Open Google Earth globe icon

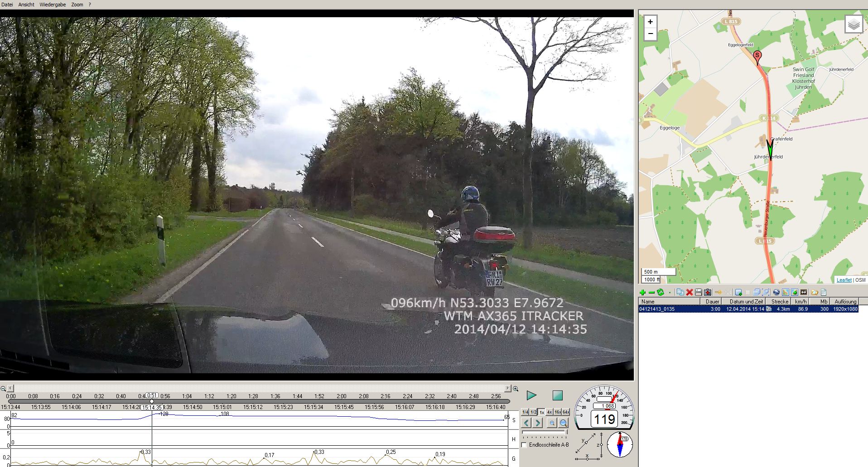(776, 293)
